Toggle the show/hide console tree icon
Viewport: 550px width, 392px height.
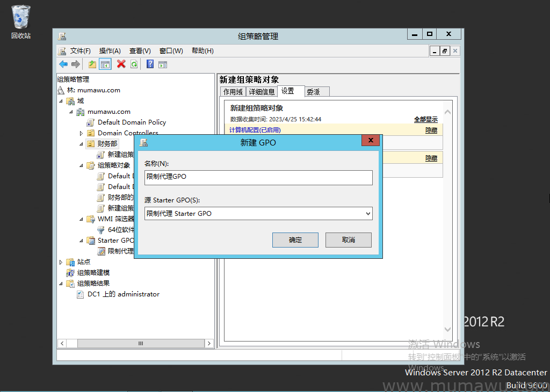coord(105,64)
